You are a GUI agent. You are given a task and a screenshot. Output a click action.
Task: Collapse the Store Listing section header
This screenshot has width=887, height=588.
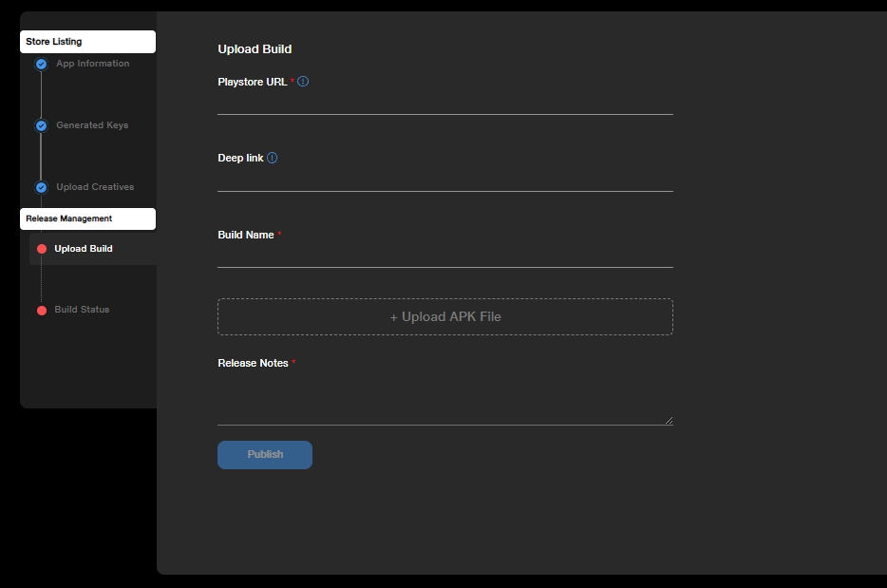click(x=87, y=42)
